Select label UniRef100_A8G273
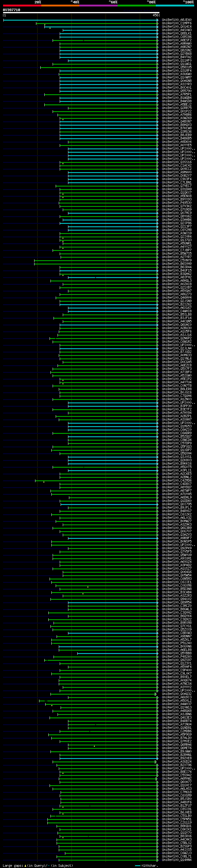Viewport: 197px width, 868px height. (177, 294)
